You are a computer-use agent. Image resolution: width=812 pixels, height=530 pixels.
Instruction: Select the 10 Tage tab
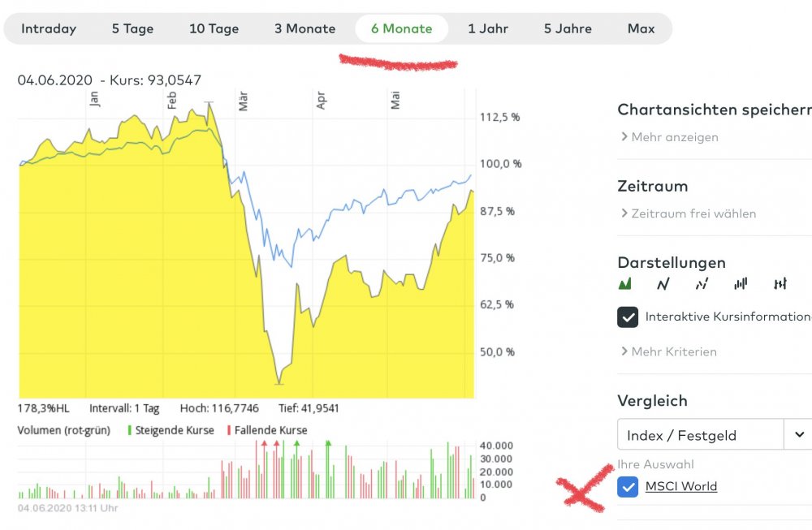214,28
